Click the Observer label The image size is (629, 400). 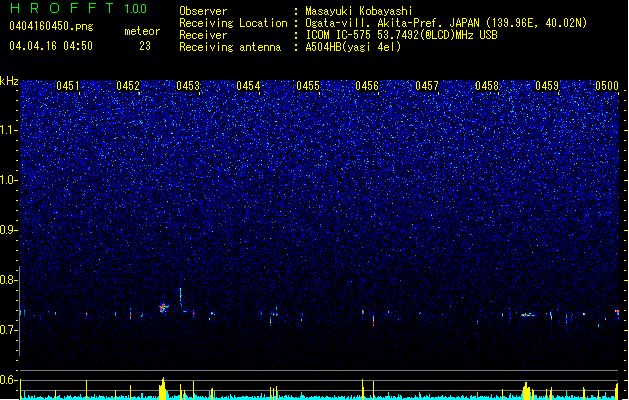pyautogui.click(x=203, y=11)
